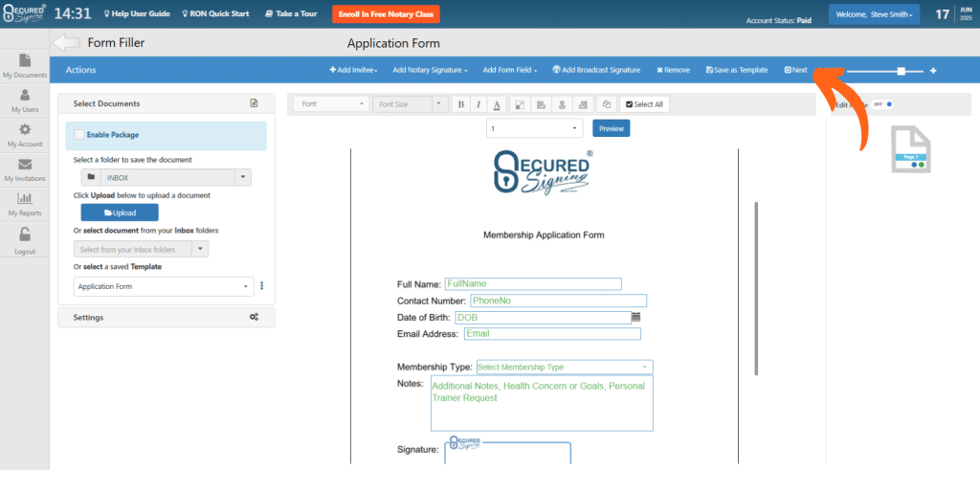Click the DOB date field
The image size is (980, 492).
coord(543,318)
